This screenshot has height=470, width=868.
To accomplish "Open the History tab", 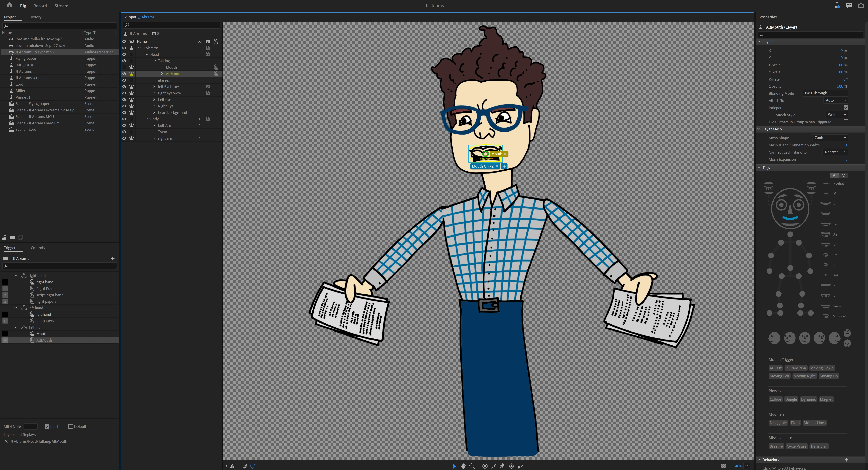I will tap(35, 17).
